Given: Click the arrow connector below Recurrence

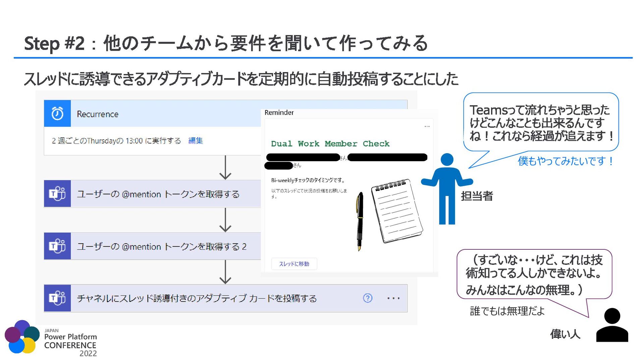Looking at the screenshot, I should click(225, 168).
